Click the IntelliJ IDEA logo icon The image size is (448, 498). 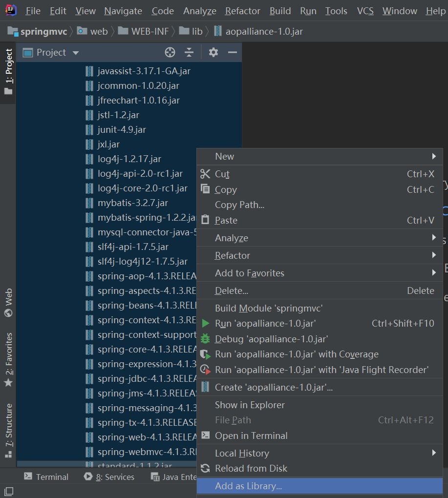coord(11,10)
